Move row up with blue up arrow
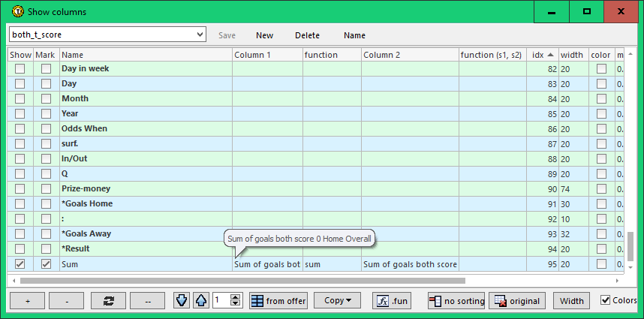Viewport: 644px width, 319px height. tap(200, 301)
